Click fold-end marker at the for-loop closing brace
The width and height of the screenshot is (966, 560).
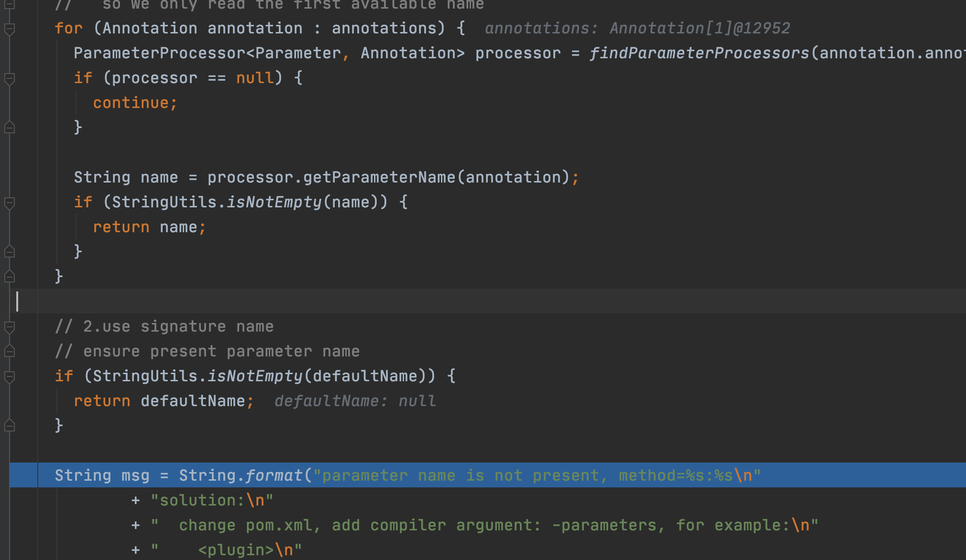[9, 276]
